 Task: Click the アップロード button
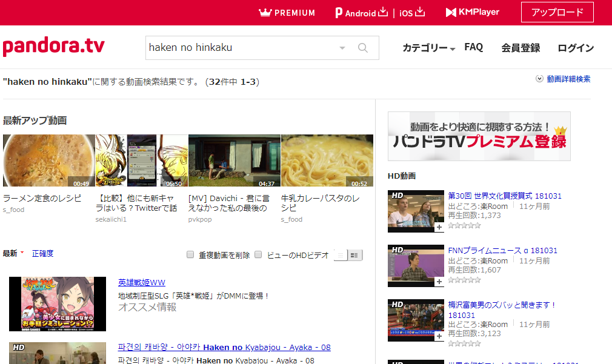coord(557,12)
